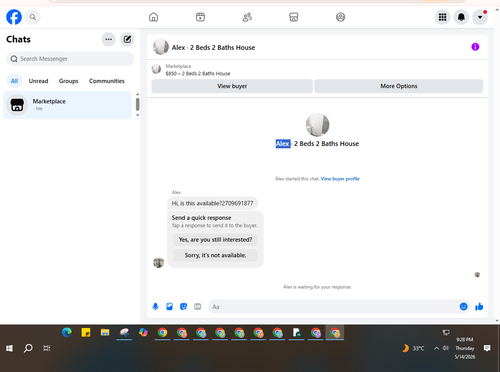Switch to the Unread filter
The width and height of the screenshot is (500, 372).
click(38, 81)
